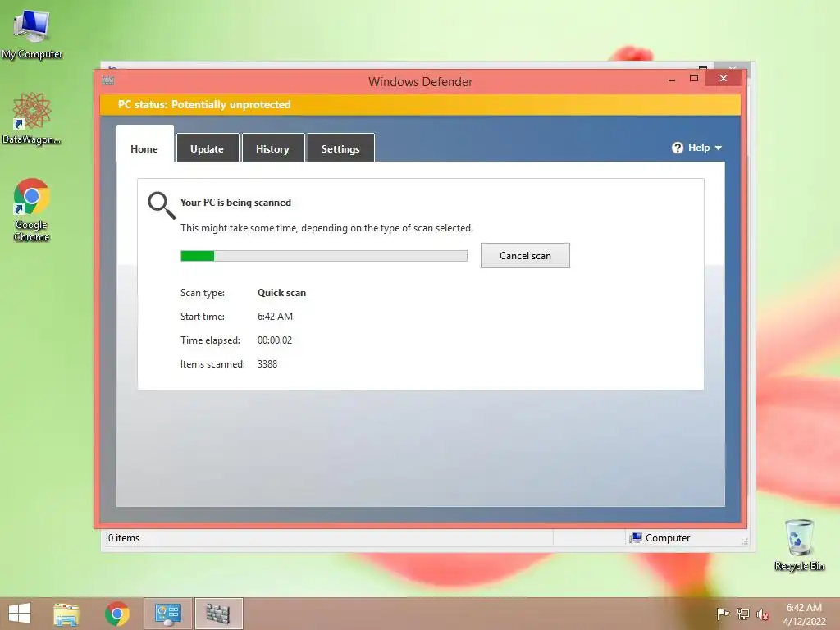Click the muted volume tray icon
The height and width of the screenshot is (630, 840).
(763, 614)
